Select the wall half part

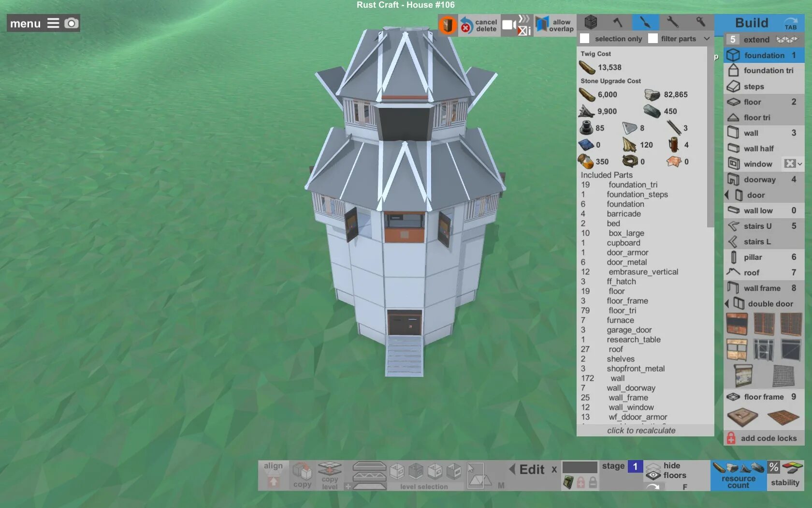point(764,149)
